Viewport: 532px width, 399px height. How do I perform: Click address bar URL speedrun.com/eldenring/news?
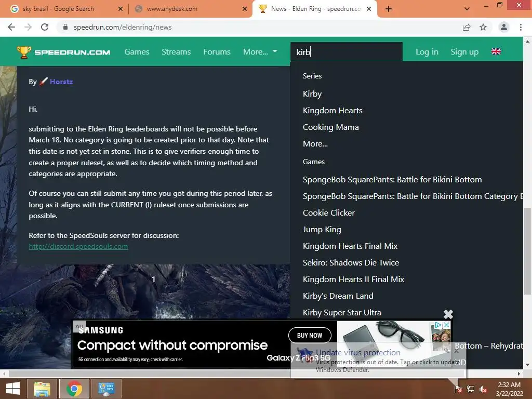123,27
